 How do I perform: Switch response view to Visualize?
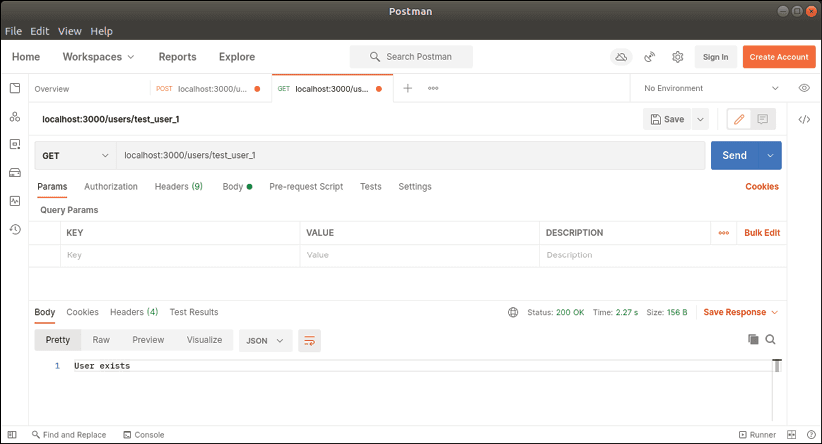[x=204, y=340]
